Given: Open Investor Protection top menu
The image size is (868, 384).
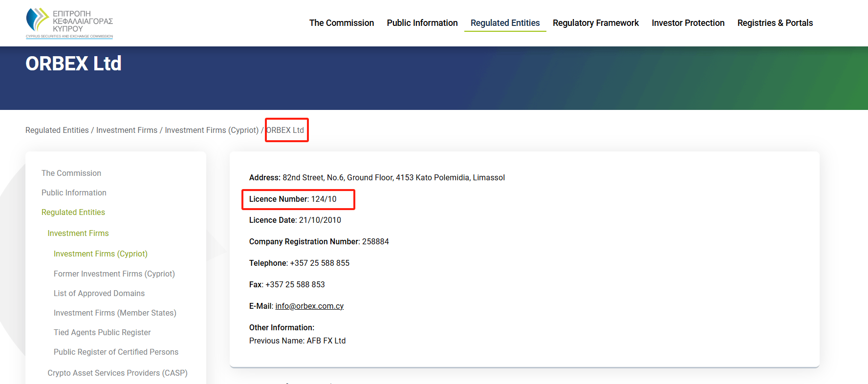Looking at the screenshot, I should tap(688, 23).
